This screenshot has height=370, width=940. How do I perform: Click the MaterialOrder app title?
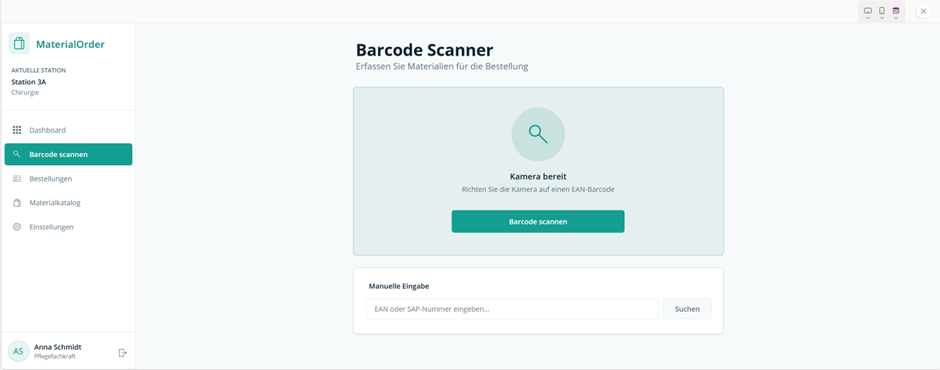70,44
